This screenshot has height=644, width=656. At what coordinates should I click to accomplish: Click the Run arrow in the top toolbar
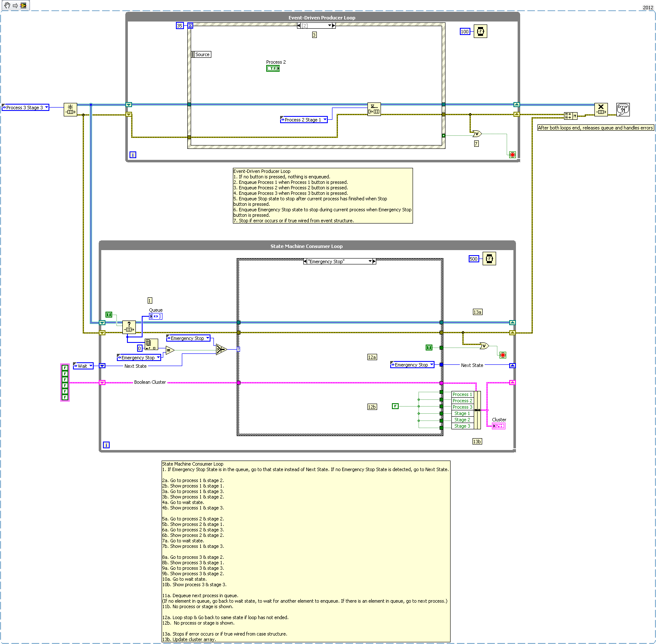tap(15, 5)
